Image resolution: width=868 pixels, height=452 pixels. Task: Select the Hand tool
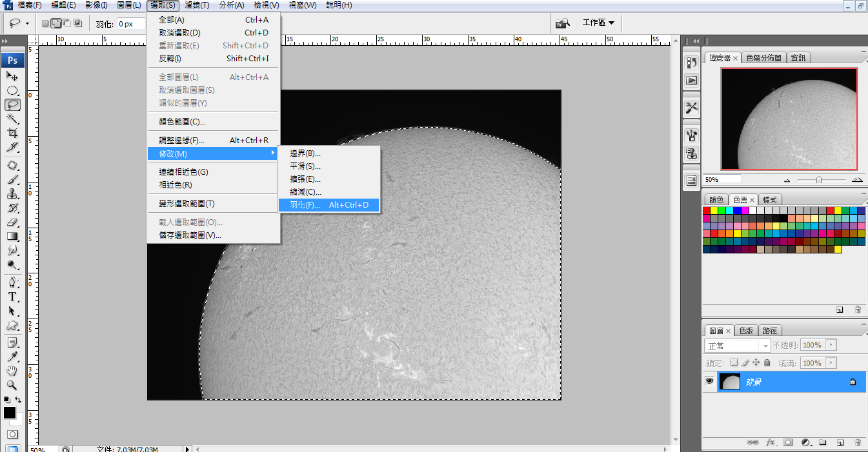click(x=12, y=371)
